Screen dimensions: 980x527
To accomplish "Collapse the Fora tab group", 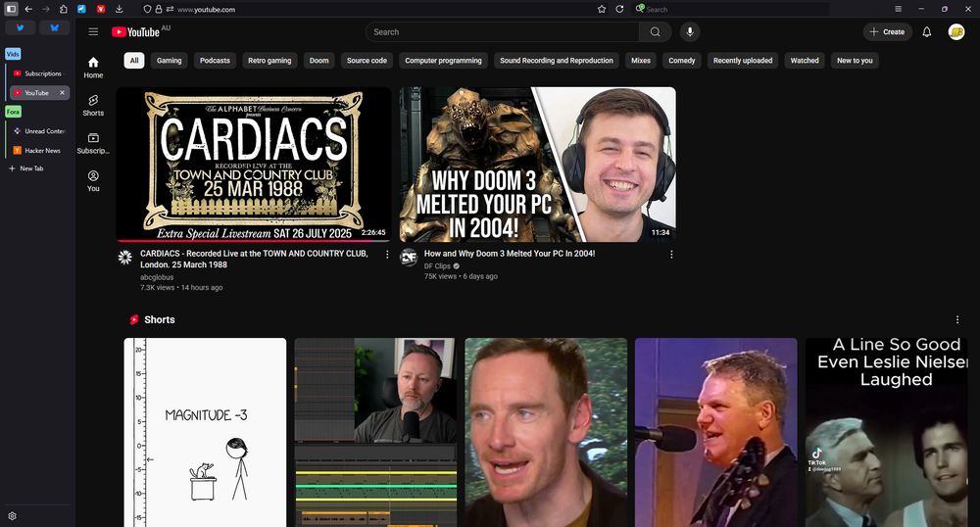I will pos(13,112).
